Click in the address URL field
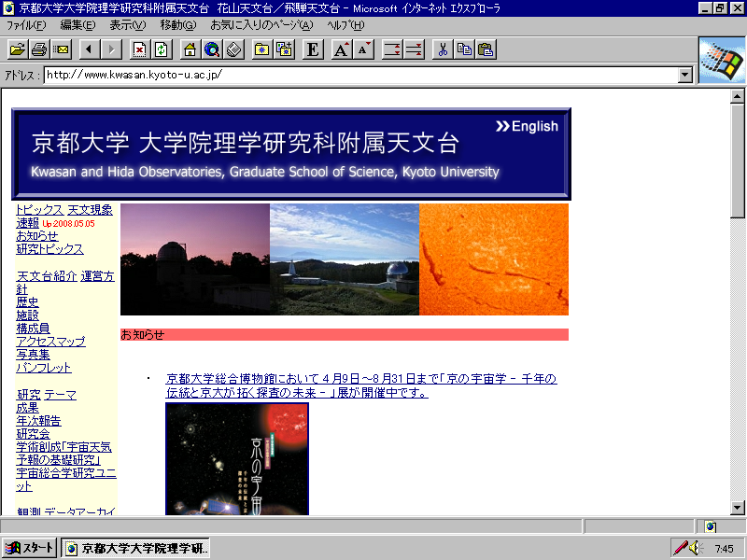 click(361, 75)
